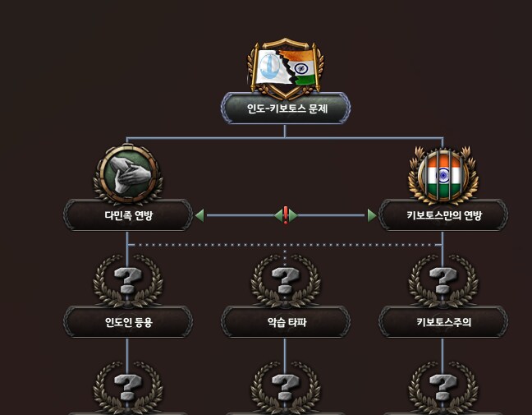Click the green arrow beside 다민족 연방
532x415 pixels.
tap(199, 215)
